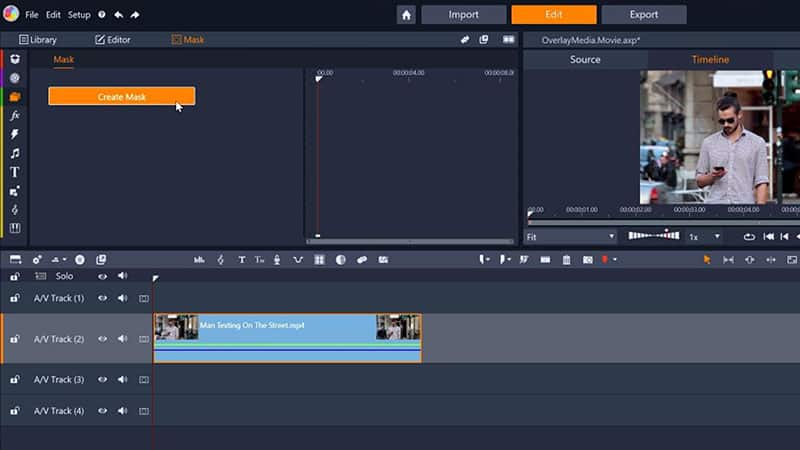Click the Export button

tap(644, 15)
